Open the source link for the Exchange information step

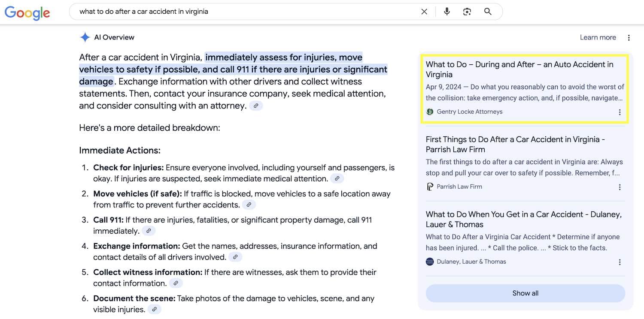(x=235, y=257)
